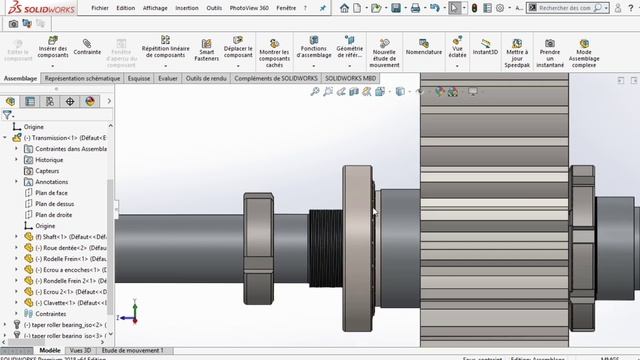Switch to Vues 3D bottom tab
Screen dimensions: 640x360
point(80,351)
